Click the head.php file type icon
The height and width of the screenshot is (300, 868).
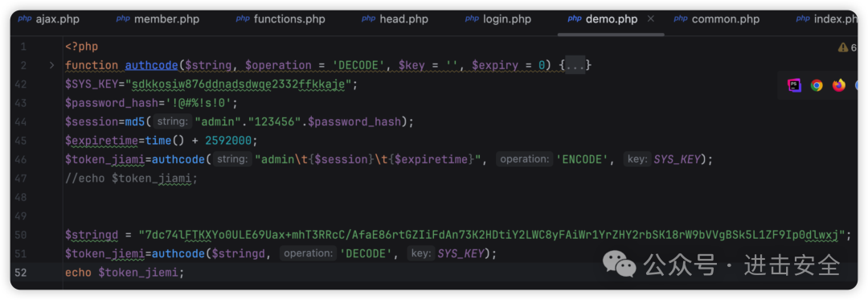[368, 18]
